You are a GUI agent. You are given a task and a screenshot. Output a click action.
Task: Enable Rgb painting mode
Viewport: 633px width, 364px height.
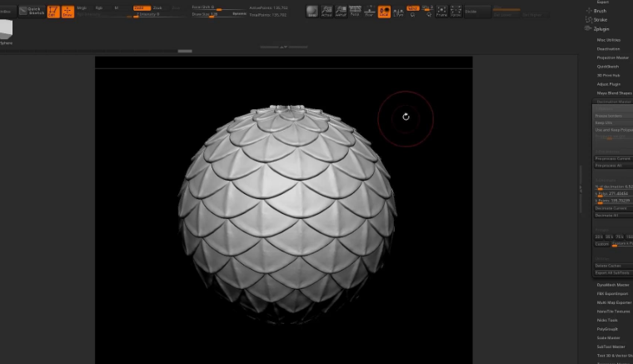(x=99, y=7)
